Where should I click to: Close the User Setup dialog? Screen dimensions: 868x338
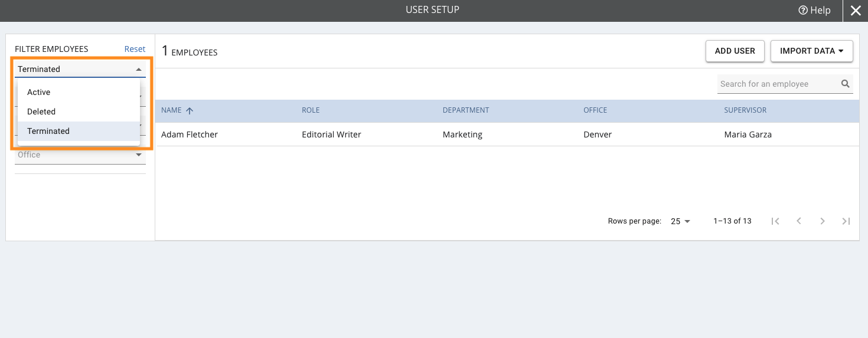pyautogui.click(x=856, y=11)
